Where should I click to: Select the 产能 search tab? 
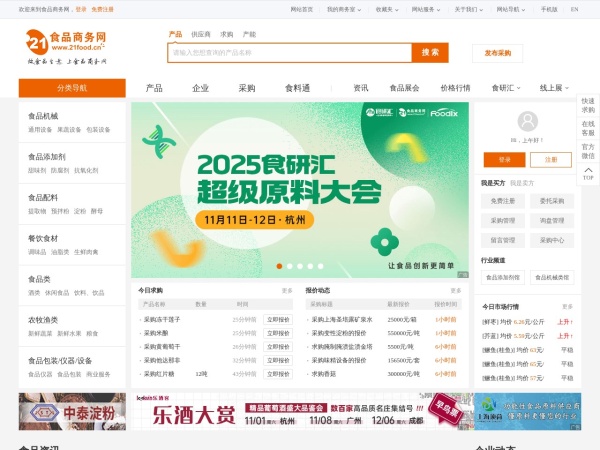(249, 34)
